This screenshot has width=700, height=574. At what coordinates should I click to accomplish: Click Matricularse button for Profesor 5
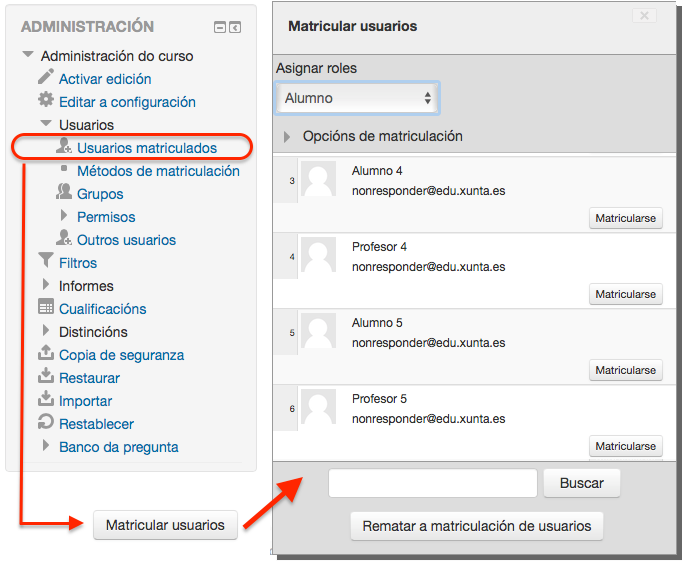click(625, 446)
